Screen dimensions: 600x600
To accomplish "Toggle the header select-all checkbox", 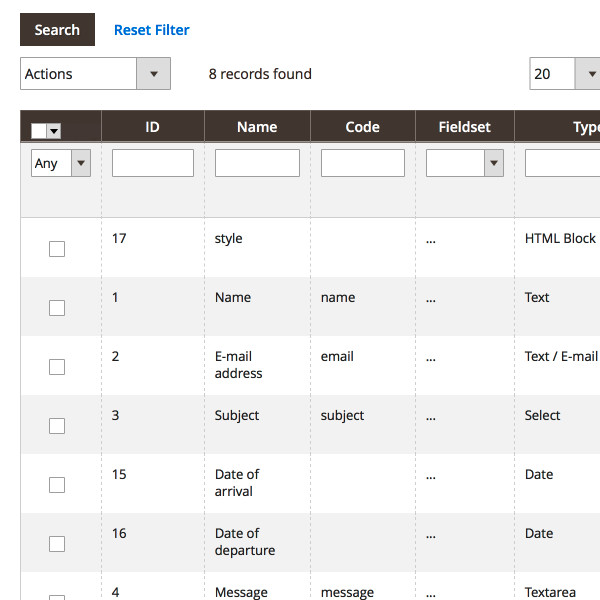I will 39,131.
